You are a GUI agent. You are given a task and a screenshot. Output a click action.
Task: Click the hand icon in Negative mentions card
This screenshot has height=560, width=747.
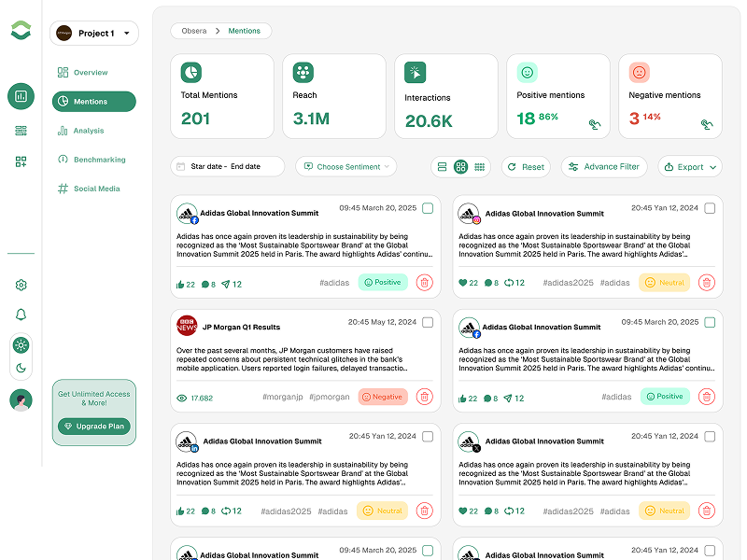707,124
